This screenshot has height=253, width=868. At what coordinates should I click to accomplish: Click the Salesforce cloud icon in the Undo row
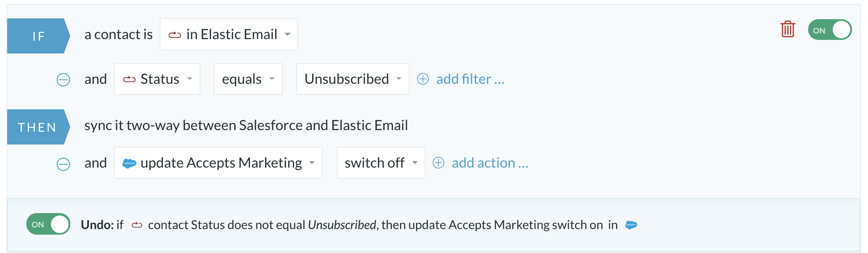631,225
